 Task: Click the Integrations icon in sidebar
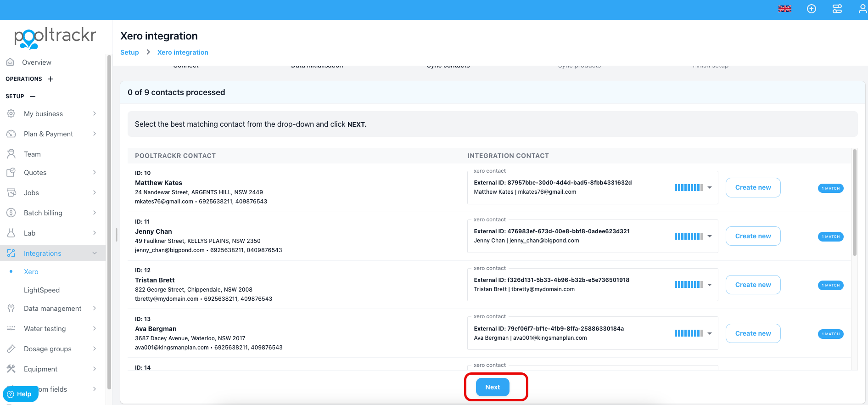[x=11, y=253]
